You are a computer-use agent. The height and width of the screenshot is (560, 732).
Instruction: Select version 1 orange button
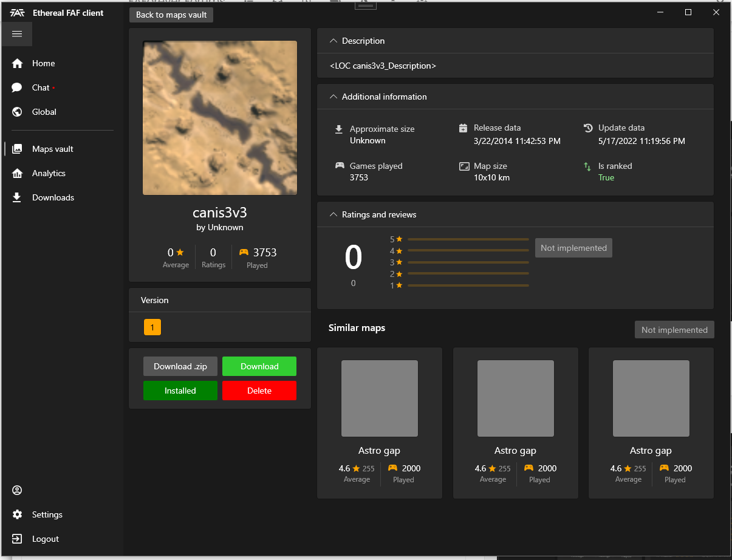pyautogui.click(x=152, y=327)
